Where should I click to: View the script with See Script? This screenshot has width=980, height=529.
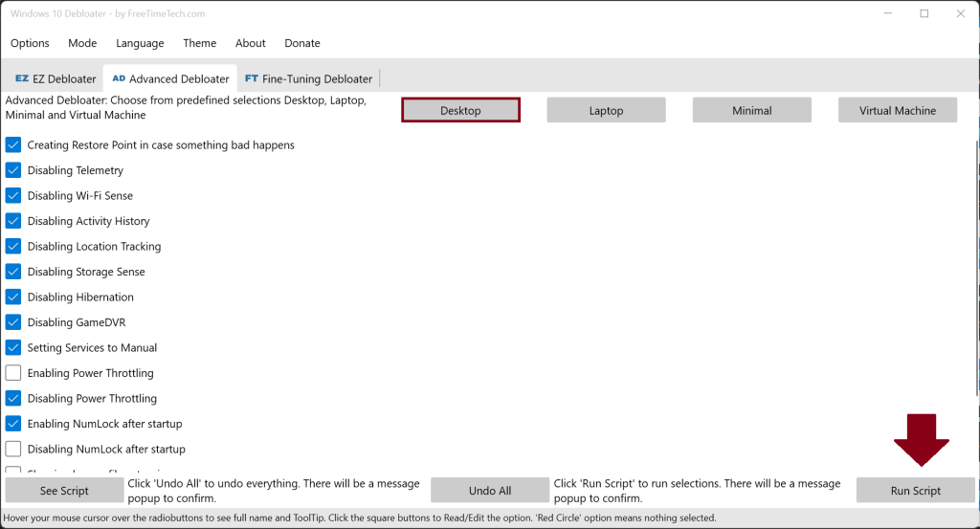coord(64,491)
